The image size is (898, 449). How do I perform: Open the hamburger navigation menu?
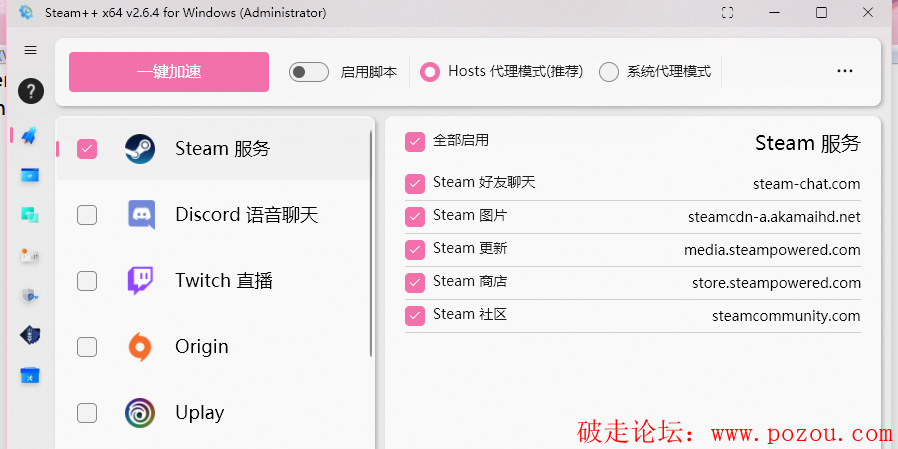[30, 50]
